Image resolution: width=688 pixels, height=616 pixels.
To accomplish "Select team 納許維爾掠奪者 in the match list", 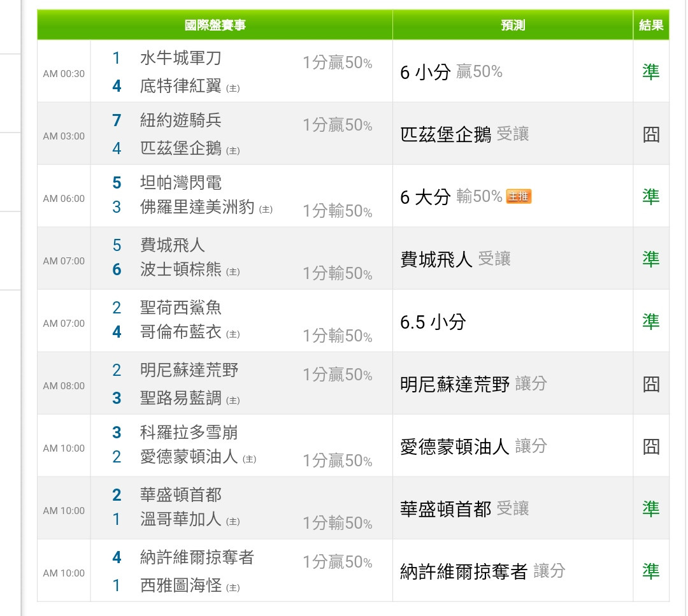I will point(197,557).
